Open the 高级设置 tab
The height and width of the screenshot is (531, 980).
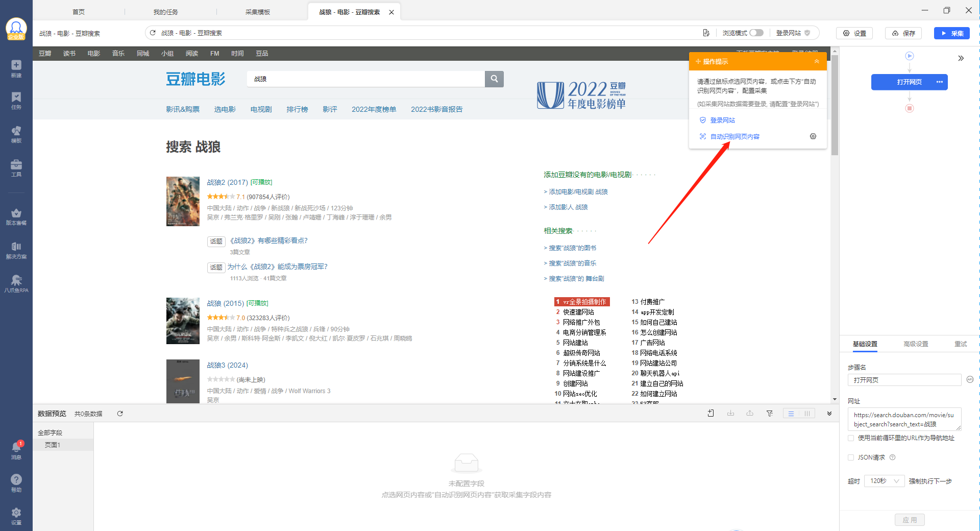click(916, 344)
